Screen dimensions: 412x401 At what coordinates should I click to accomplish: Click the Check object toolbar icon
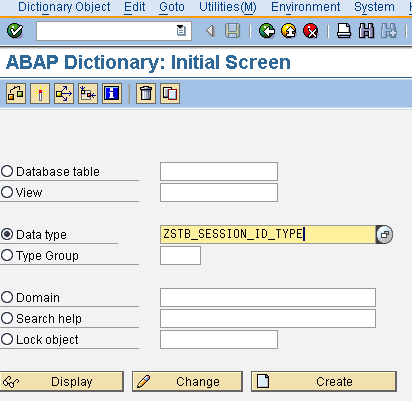coord(16,94)
